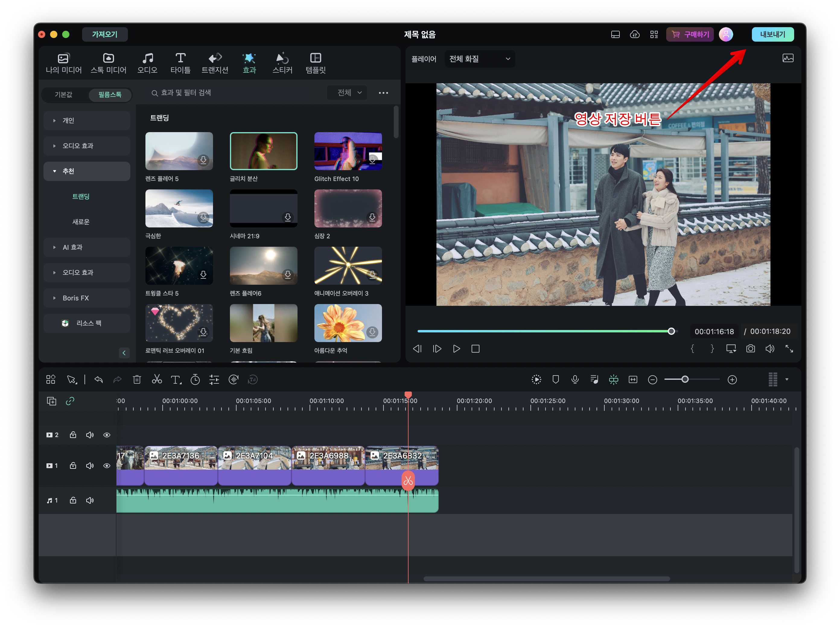Mute audio track 1 speaker icon

[90, 500]
